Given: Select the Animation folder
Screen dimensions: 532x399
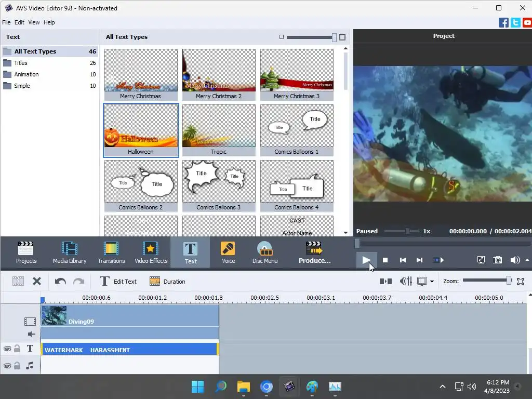Looking at the screenshot, I should (x=49, y=74).
